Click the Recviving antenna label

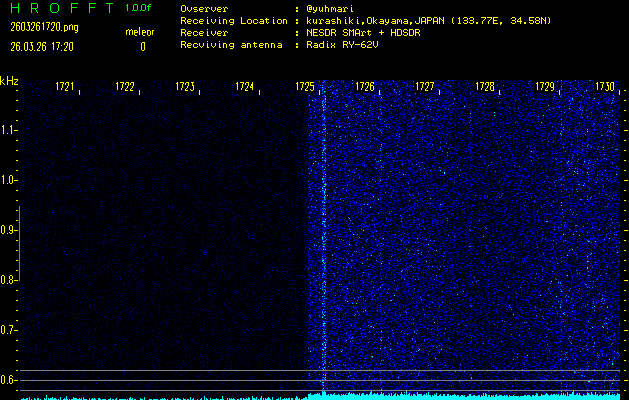(231, 45)
